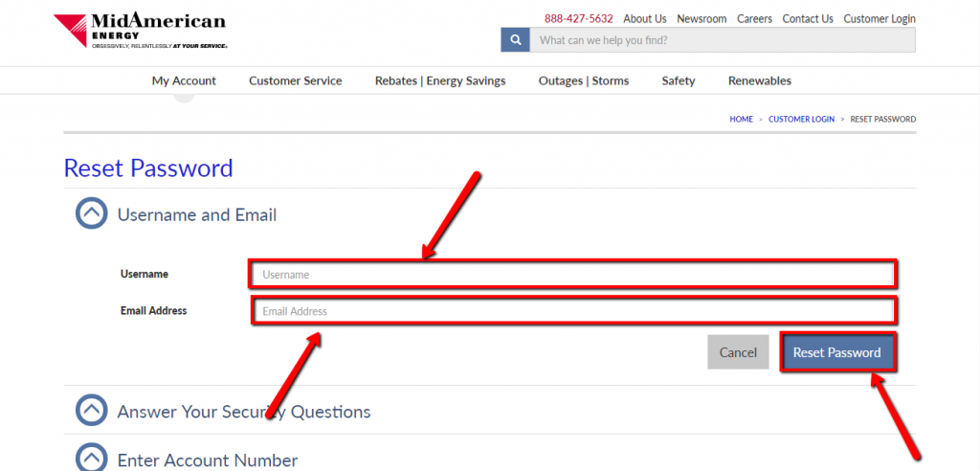Click the "Username and Email" heading text
This screenshot has width=980, height=471.
(197, 215)
